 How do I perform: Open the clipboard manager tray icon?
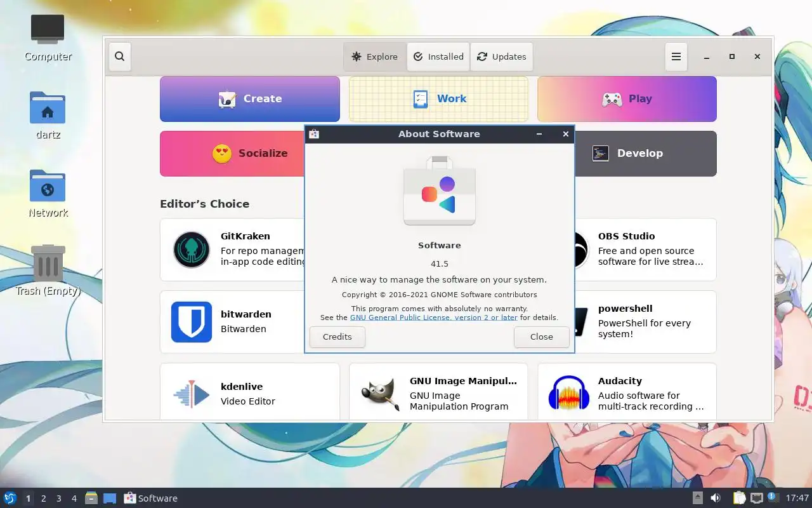(x=740, y=498)
